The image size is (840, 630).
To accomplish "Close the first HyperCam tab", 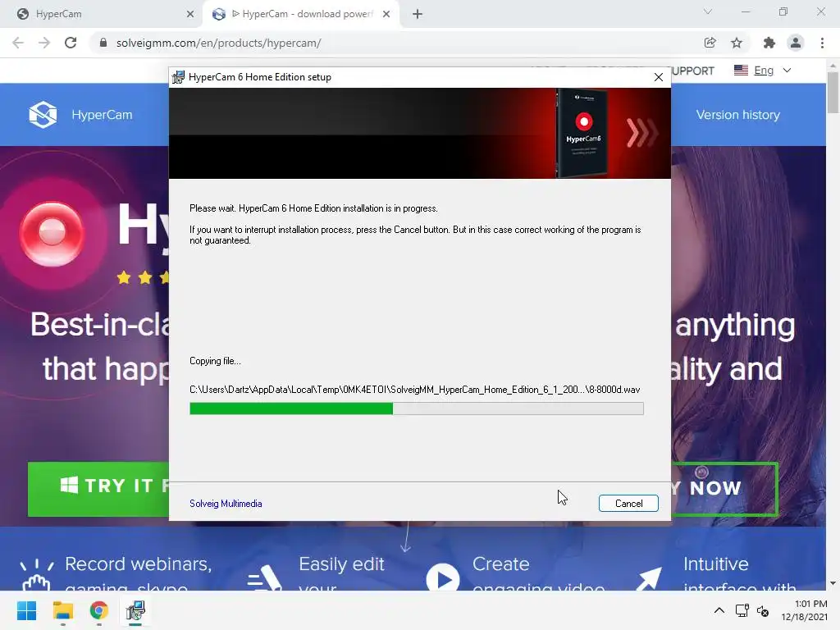I will pos(189,14).
